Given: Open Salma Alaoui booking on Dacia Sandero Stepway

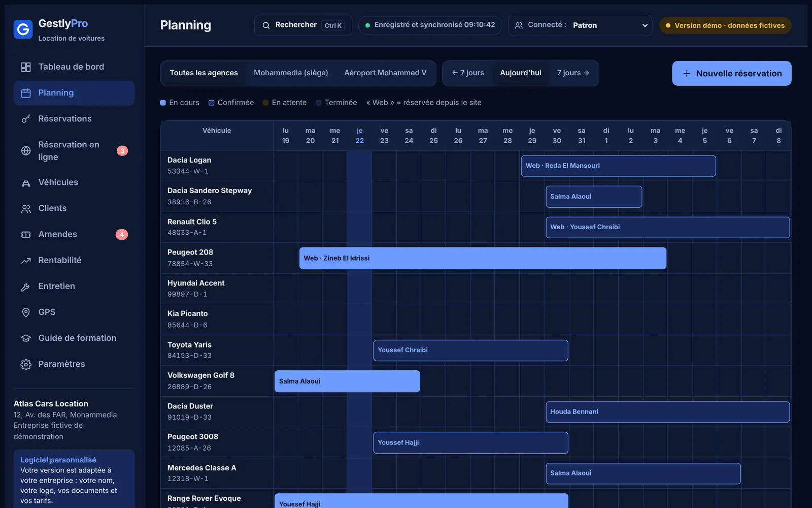Looking at the screenshot, I should point(594,197).
